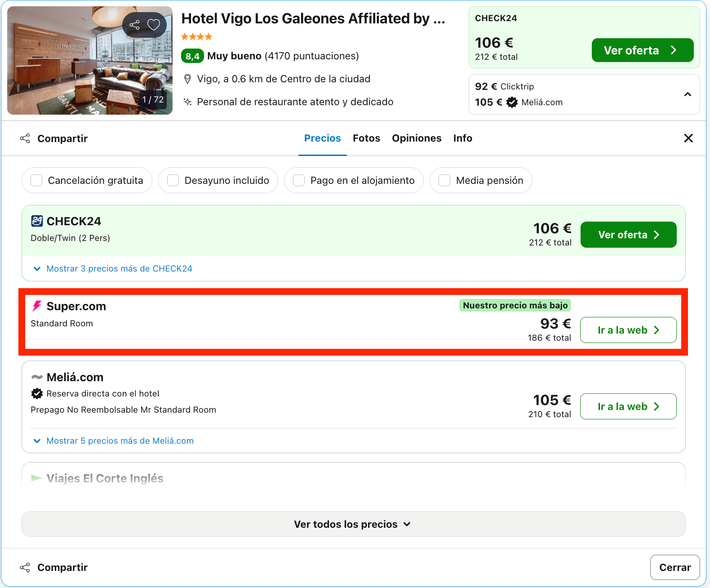Click the verified badge beside Reserva directa
Screen dimensions: 710x588
pos(37,394)
